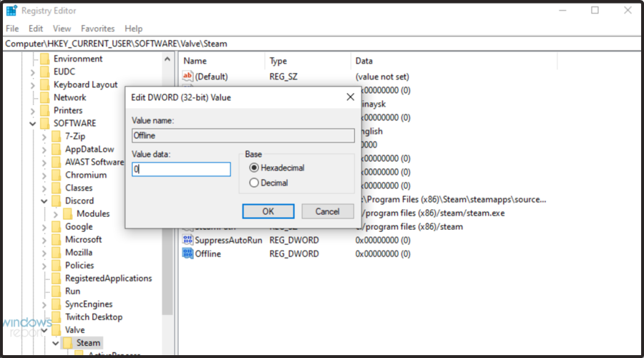Click the Classes folder icon
This screenshot has height=358, width=644.
pyautogui.click(x=57, y=188)
